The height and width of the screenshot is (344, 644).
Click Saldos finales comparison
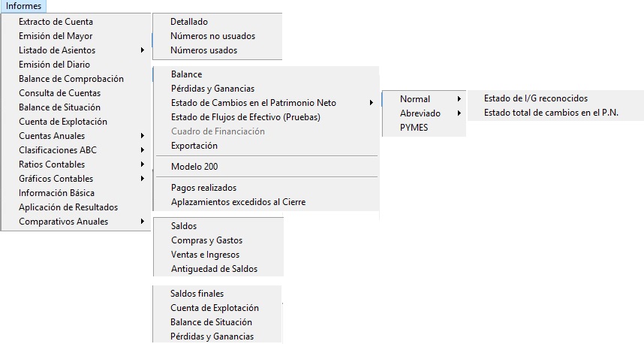click(x=197, y=294)
